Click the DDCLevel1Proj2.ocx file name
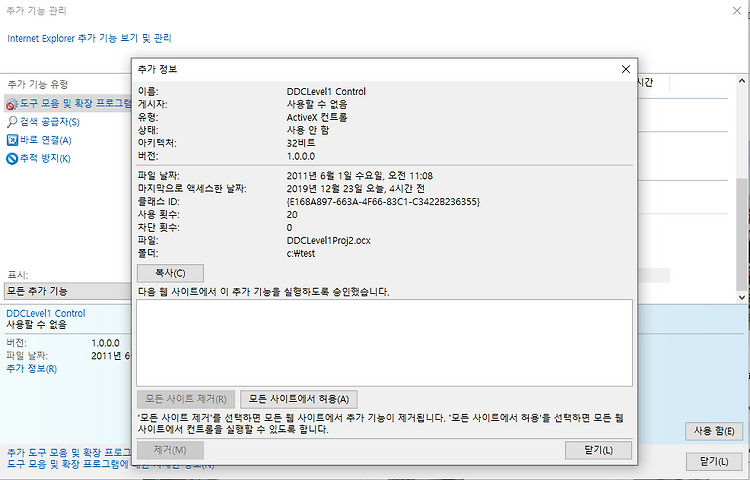The image size is (750, 480). 329,240
